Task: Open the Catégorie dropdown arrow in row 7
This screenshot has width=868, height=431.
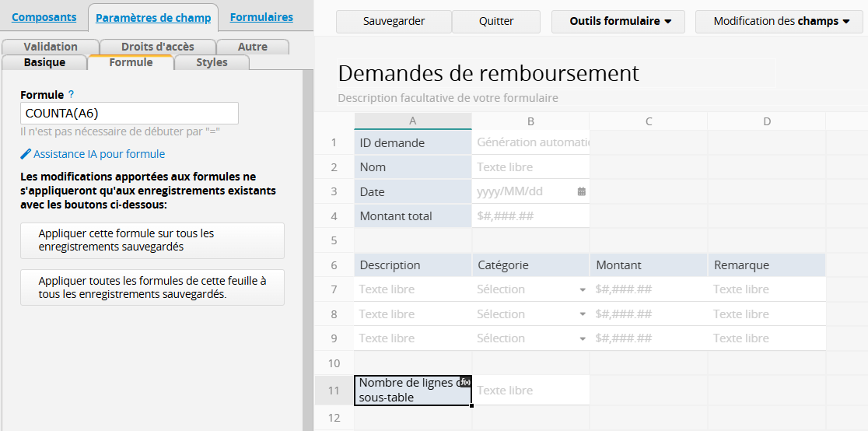Action: (x=583, y=289)
